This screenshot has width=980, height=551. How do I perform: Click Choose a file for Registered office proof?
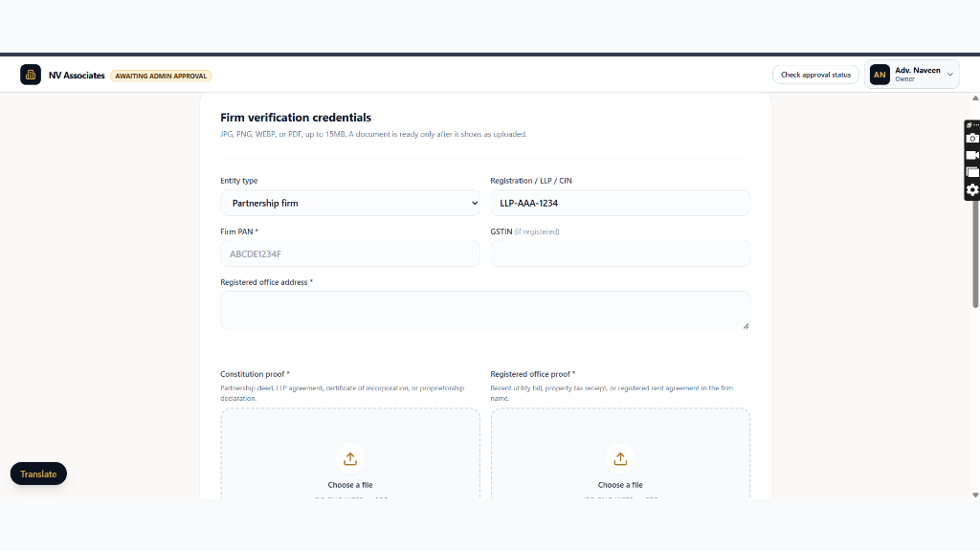[620, 485]
